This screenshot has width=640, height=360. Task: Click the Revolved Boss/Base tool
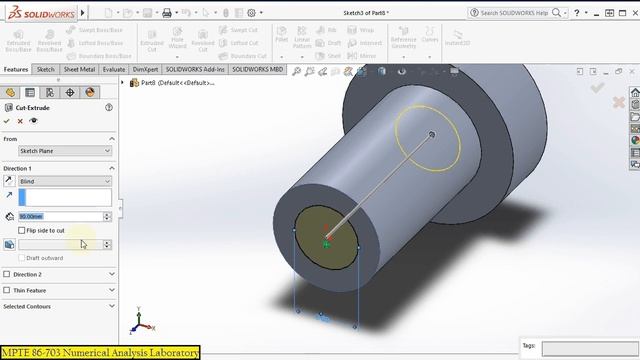49,40
